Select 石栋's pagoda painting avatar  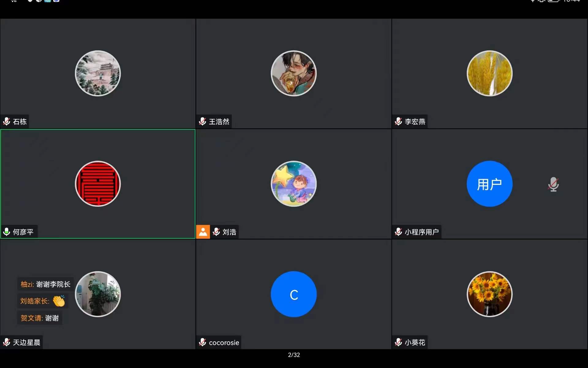(x=98, y=73)
